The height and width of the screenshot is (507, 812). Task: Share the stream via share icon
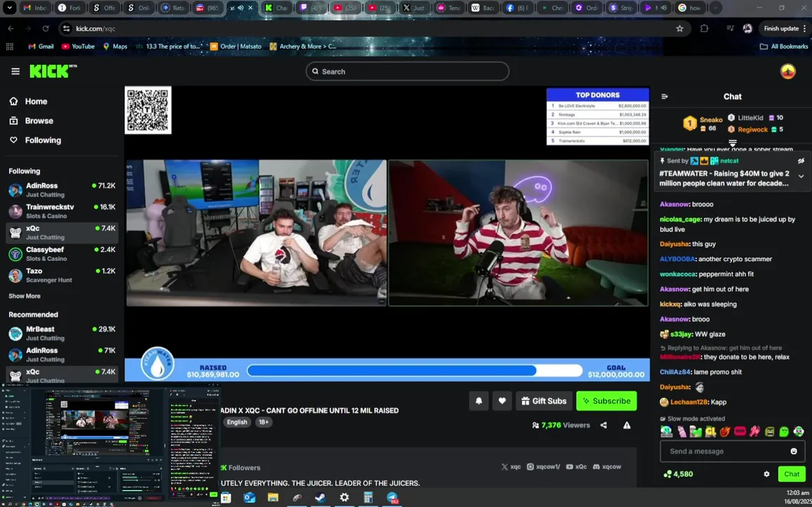coord(603,425)
